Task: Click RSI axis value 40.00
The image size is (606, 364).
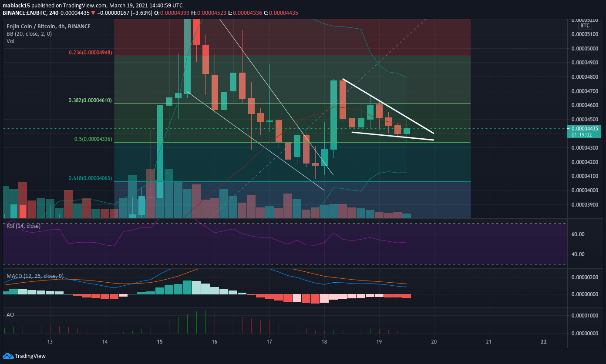Action: coord(578,254)
